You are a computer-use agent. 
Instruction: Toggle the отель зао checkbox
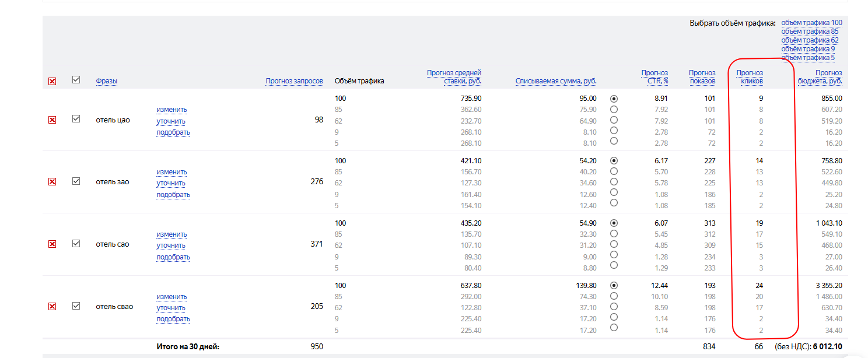76,181
